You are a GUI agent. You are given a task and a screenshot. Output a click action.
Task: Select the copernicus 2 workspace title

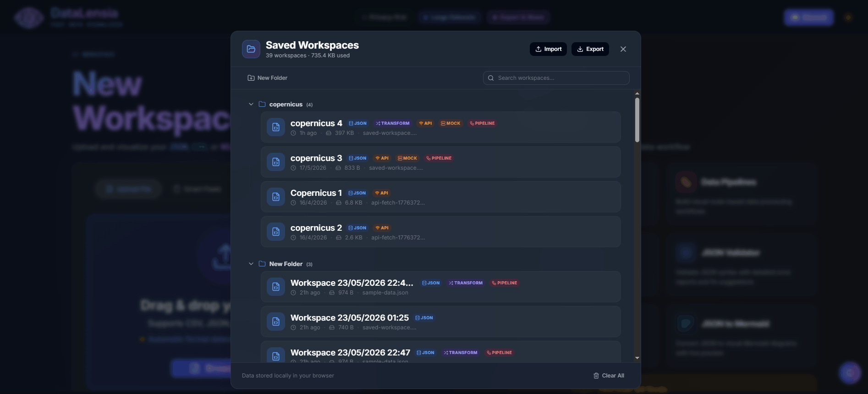[x=316, y=228]
